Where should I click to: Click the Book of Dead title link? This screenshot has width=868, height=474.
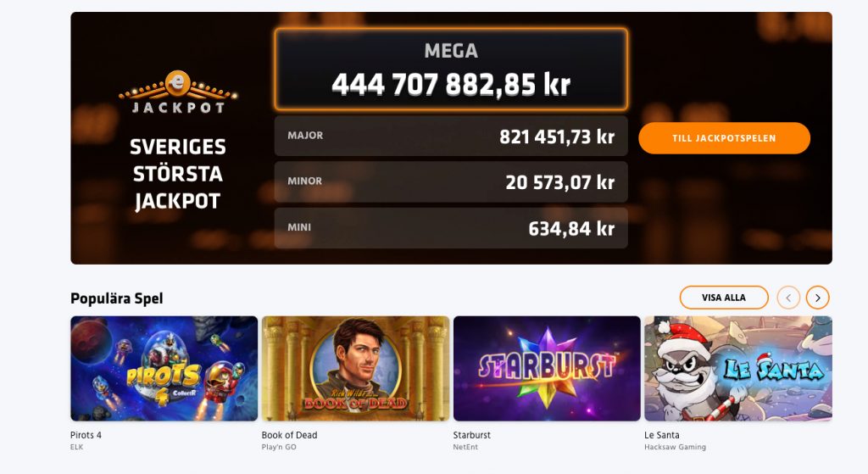pyautogui.click(x=289, y=435)
